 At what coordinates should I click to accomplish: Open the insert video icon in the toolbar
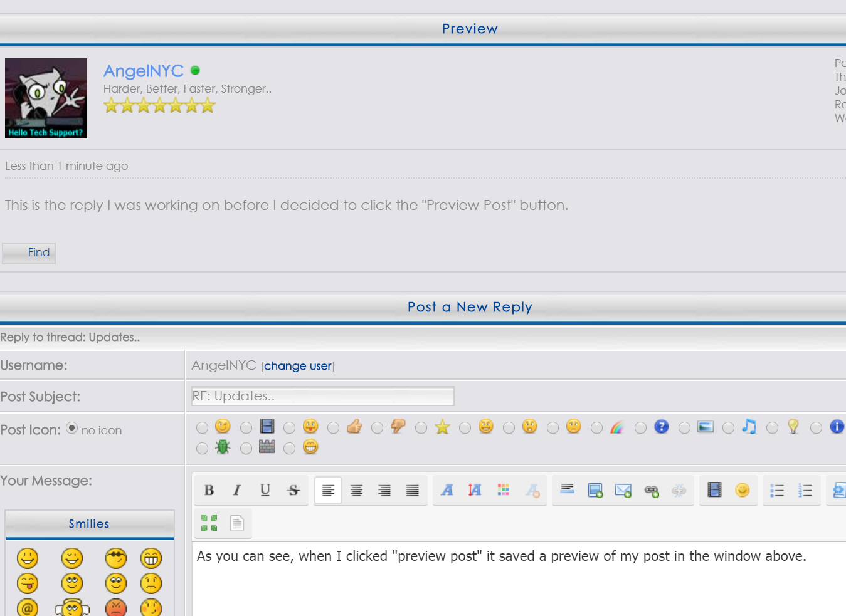714,490
